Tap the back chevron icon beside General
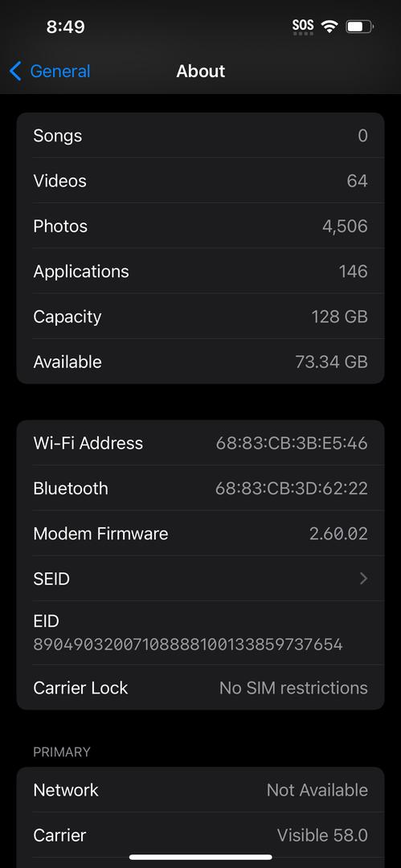This screenshot has width=401, height=868. click(x=15, y=71)
